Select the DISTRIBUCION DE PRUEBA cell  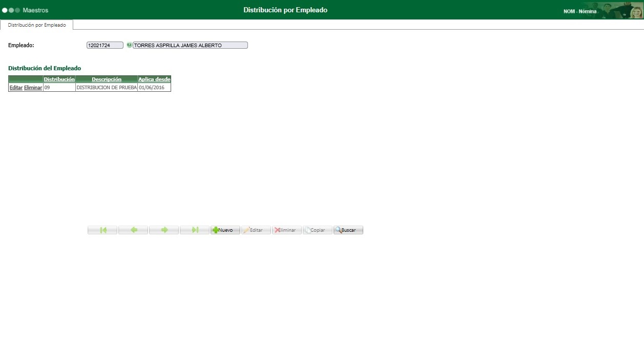[x=107, y=88]
